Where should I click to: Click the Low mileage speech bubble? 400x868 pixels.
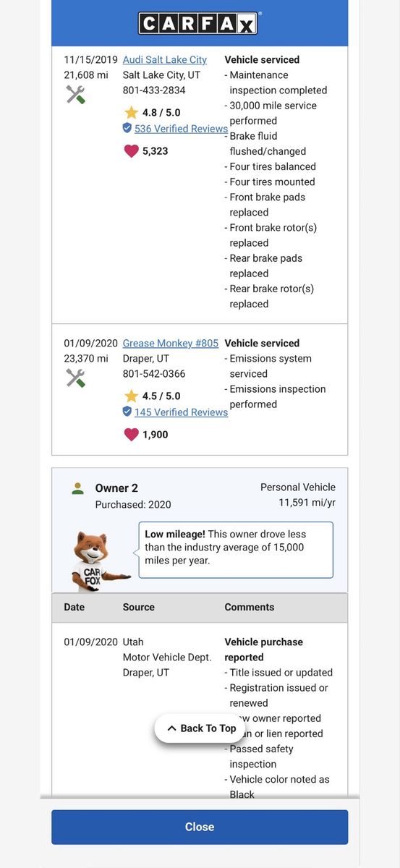[236, 550]
